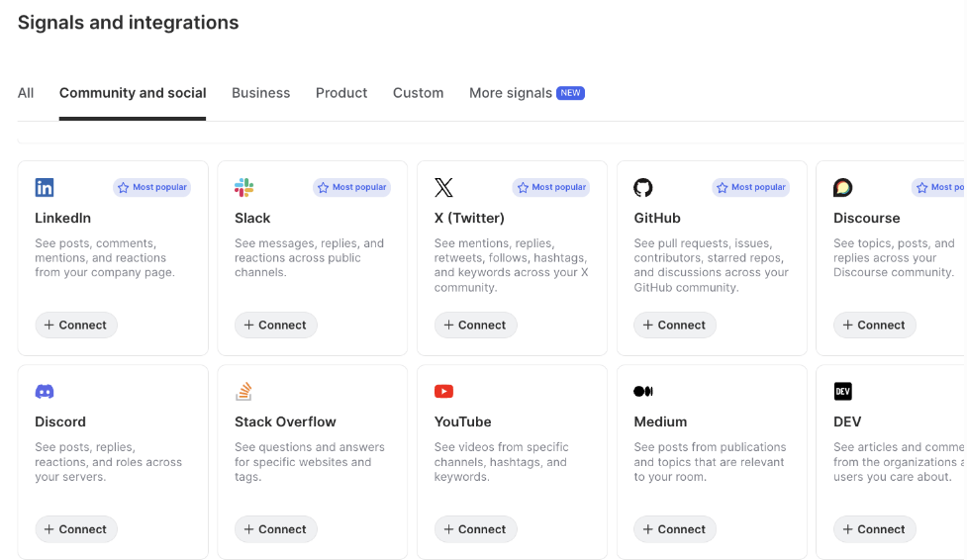967x560 pixels.
Task: Switch to the Product tab
Action: [341, 93]
